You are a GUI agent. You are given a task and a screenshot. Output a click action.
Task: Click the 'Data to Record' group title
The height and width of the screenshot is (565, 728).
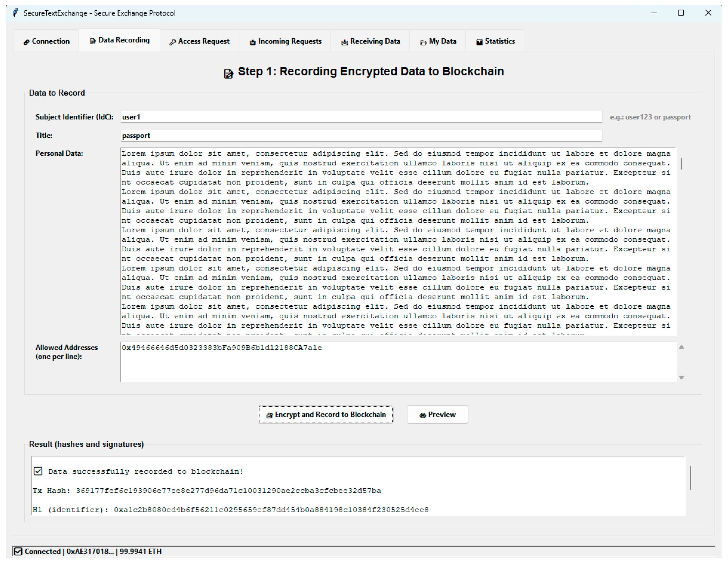point(57,93)
